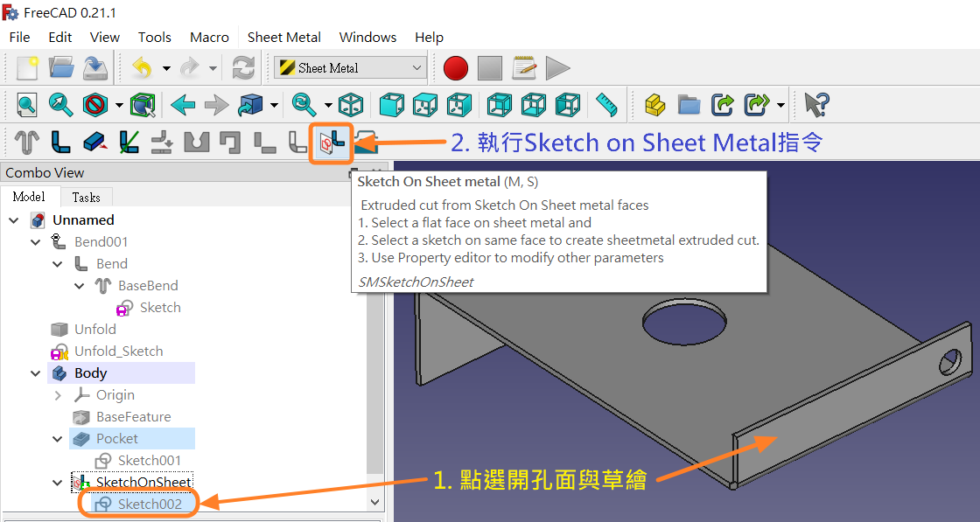
Task: Switch to the Model tab
Action: pos(29,197)
